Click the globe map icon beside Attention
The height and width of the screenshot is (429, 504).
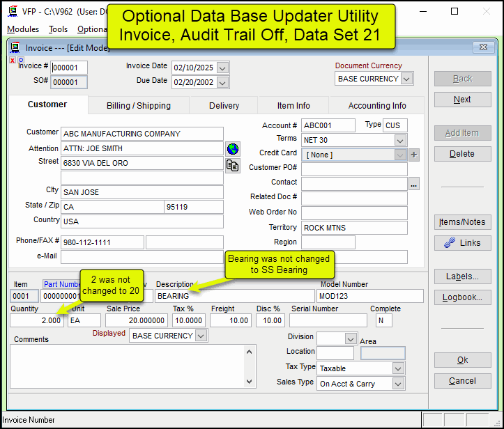[233, 149]
